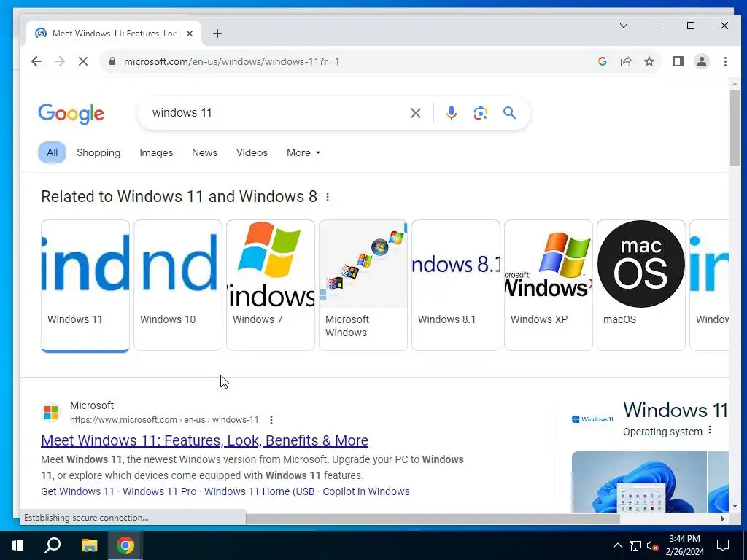Select the All results tab

52,153
